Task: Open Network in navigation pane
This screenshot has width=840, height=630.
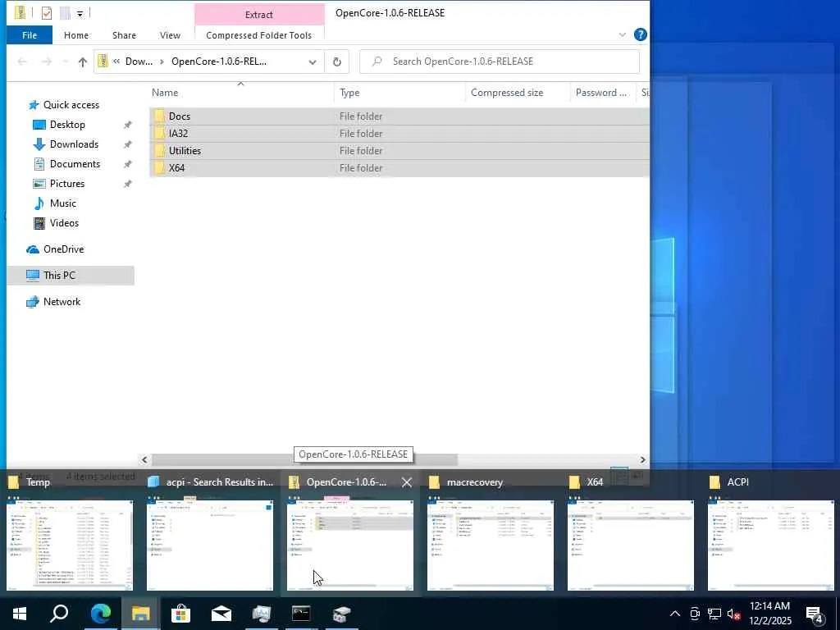Action: tap(62, 302)
